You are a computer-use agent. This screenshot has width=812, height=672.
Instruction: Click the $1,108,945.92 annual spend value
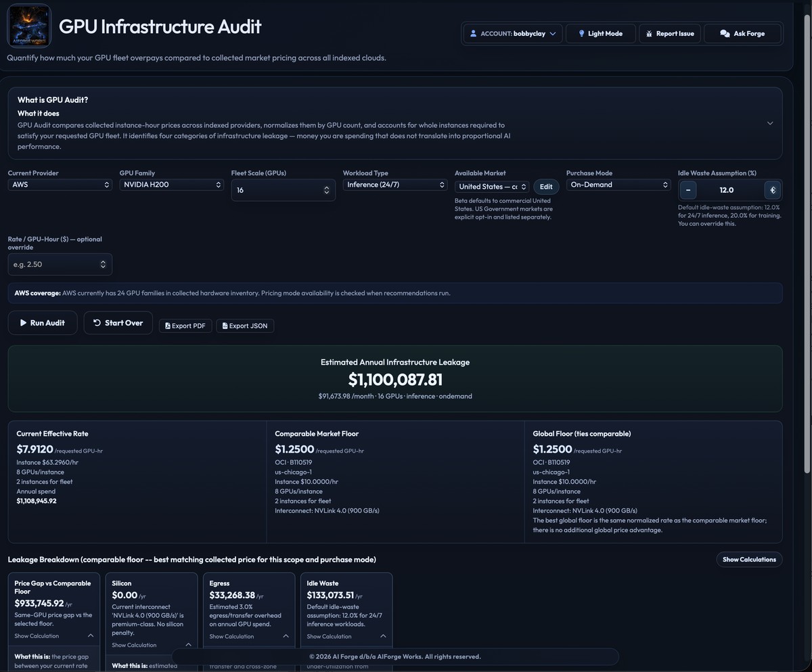(x=37, y=501)
